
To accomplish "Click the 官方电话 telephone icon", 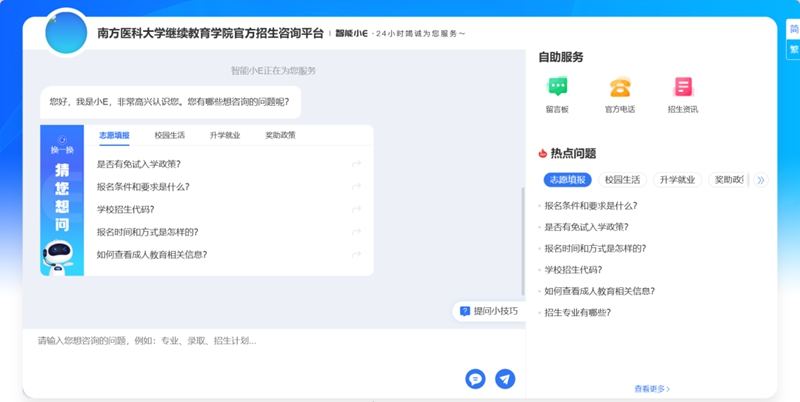I will (x=620, y=88).
